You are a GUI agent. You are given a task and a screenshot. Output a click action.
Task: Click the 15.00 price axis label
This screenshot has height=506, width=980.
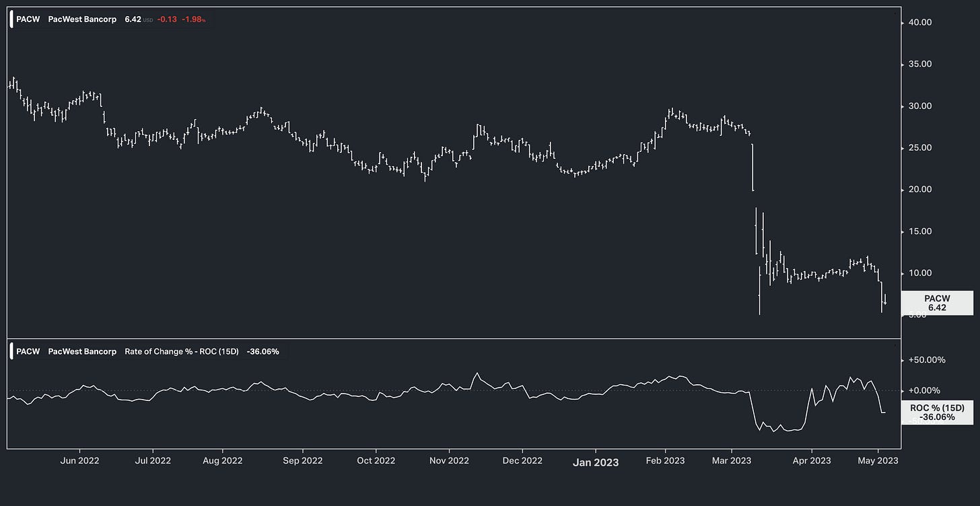click(x=919, y=231)
